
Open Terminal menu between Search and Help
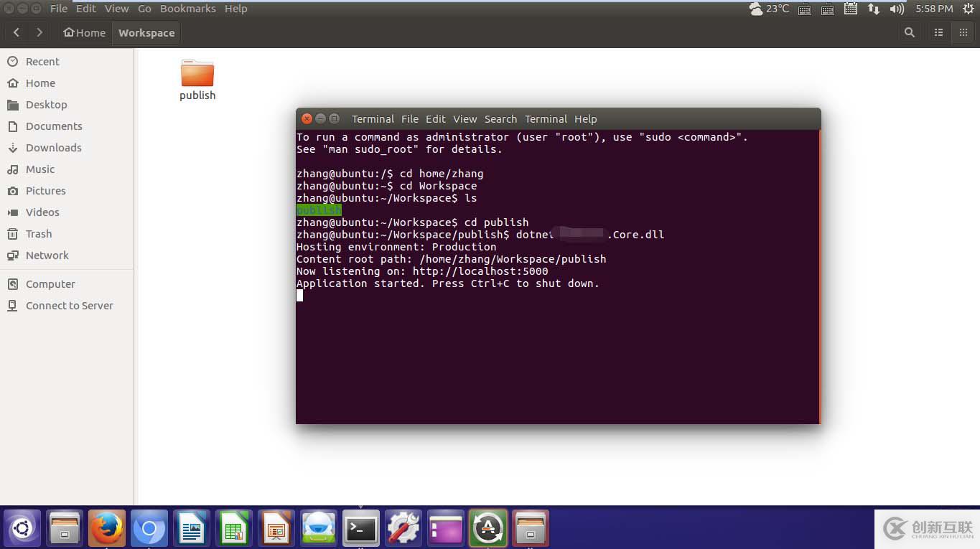click(x=546, y=119)
